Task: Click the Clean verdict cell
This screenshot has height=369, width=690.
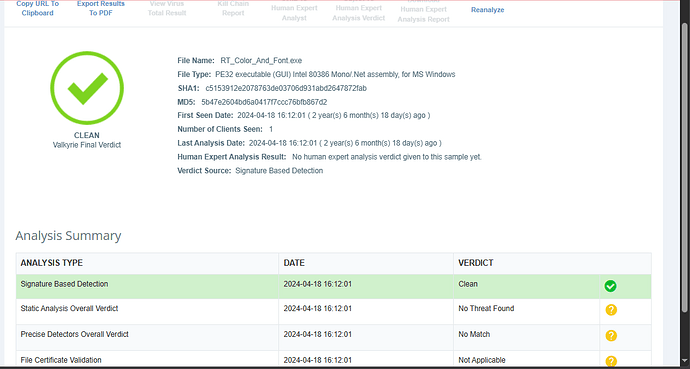Action: click(x=527, y=287)
